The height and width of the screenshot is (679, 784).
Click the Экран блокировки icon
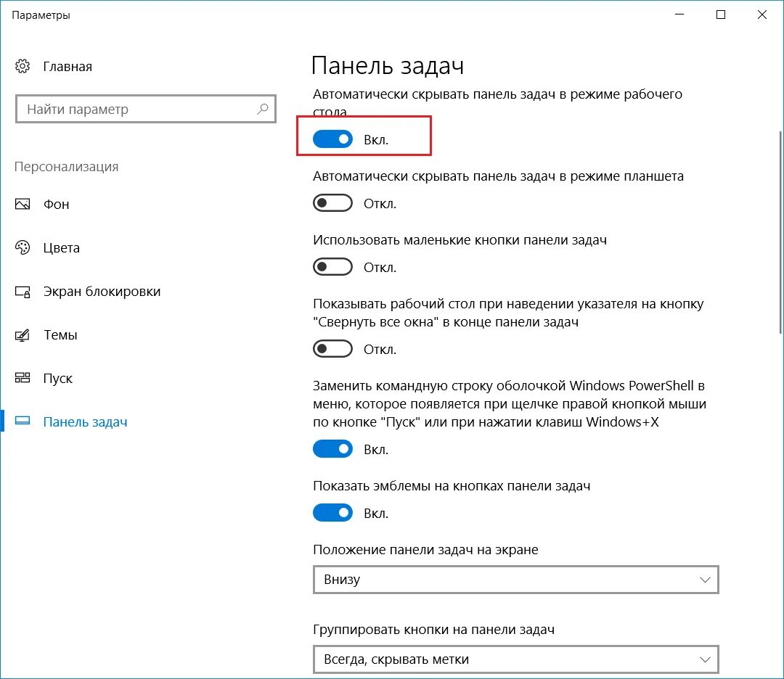pos(23,292)
